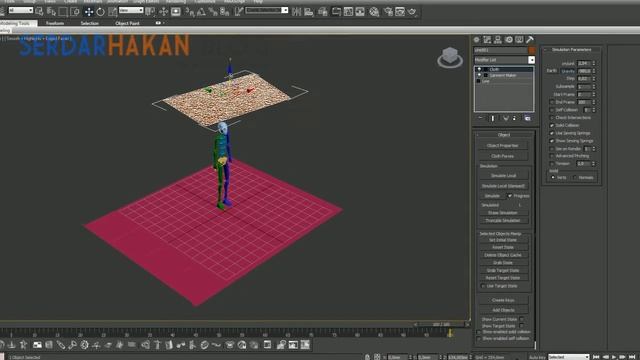Enable the Use Target State checkbox
This screenshot has width=640, height=360.
[483, 286]
